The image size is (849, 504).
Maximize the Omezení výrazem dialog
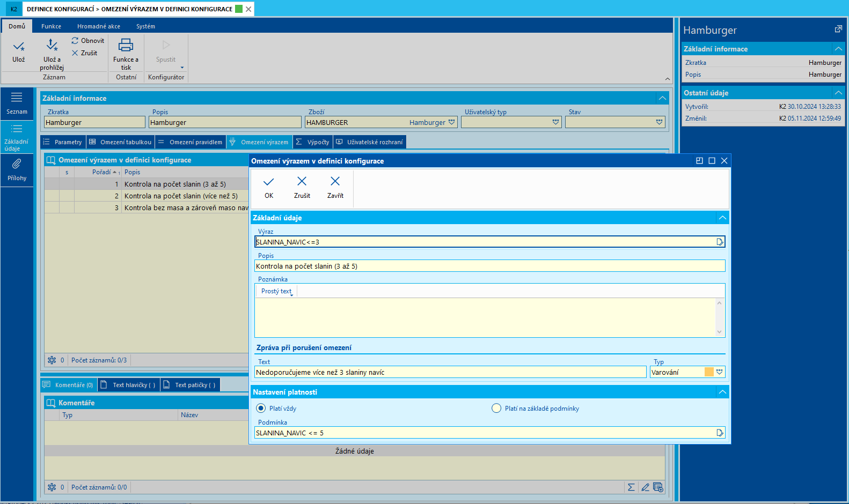[712, 161]
